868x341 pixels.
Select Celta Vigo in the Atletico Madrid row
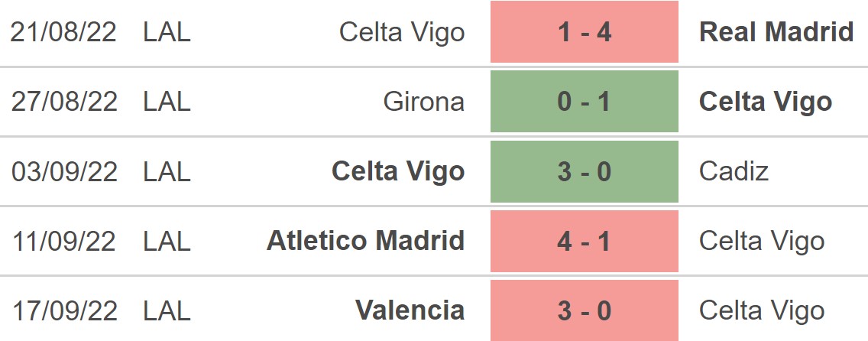pos(762,241)
